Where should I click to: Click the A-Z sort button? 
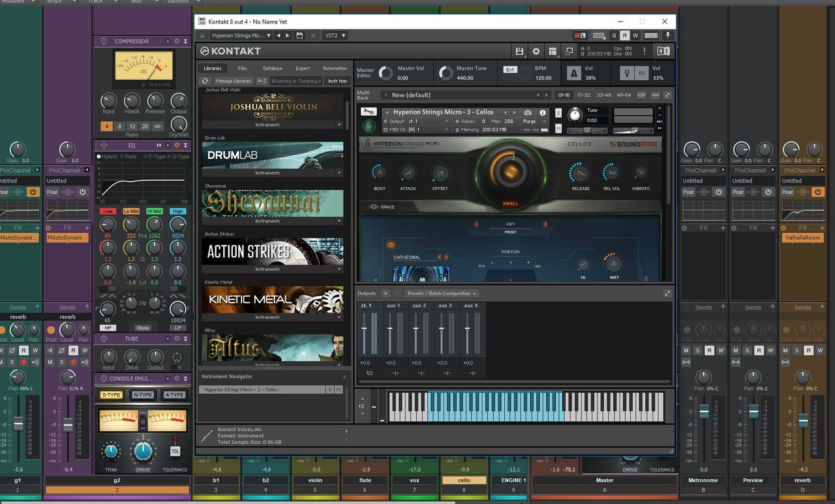click(x=262, y=81)
